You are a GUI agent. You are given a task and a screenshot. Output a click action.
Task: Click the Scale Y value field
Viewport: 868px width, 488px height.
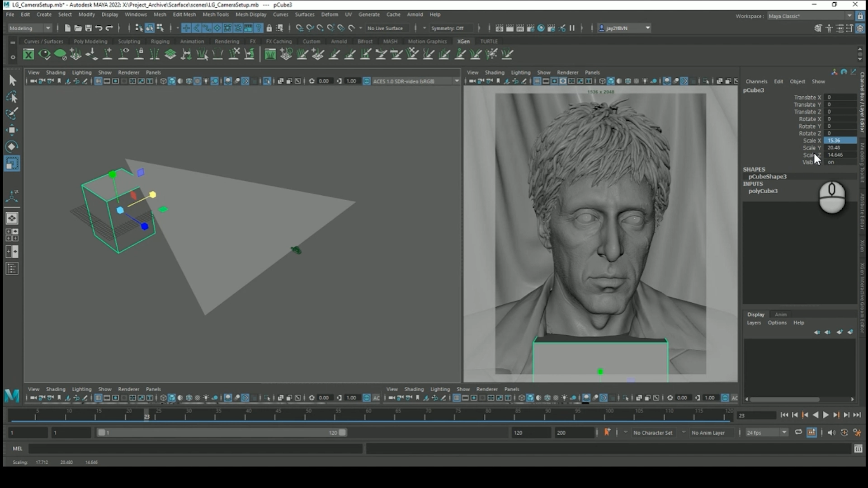pos(840,148)
